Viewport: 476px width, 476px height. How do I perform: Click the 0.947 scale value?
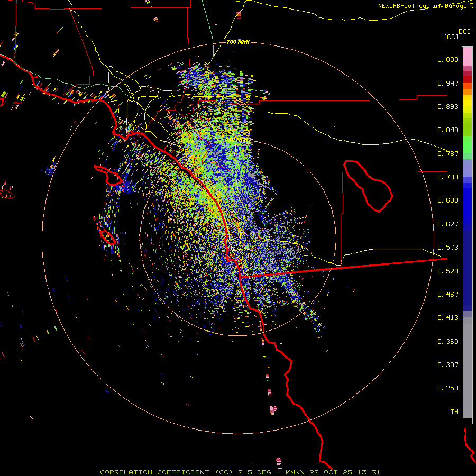448,83
